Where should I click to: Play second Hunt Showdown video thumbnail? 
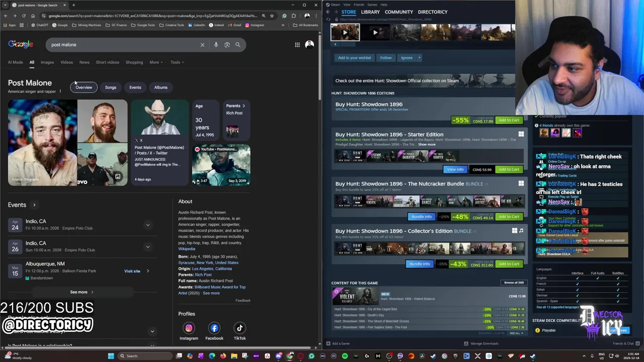click(375, 32)
